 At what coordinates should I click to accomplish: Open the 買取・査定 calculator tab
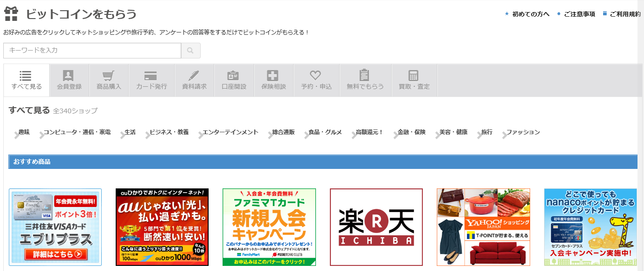pyautogui.click(x=414, y=80)
